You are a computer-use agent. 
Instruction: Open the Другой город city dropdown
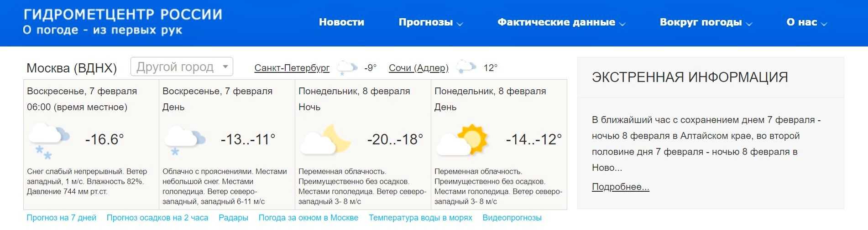(182, 67)
